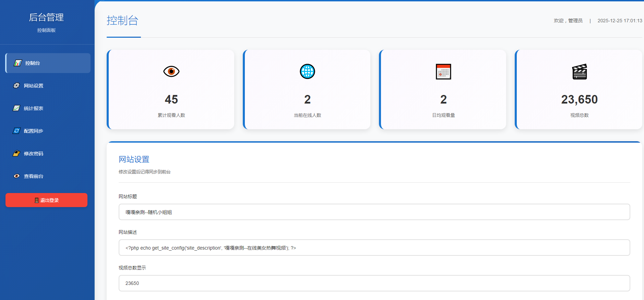Click the 视频总数显示 input box

click(374, 283)
